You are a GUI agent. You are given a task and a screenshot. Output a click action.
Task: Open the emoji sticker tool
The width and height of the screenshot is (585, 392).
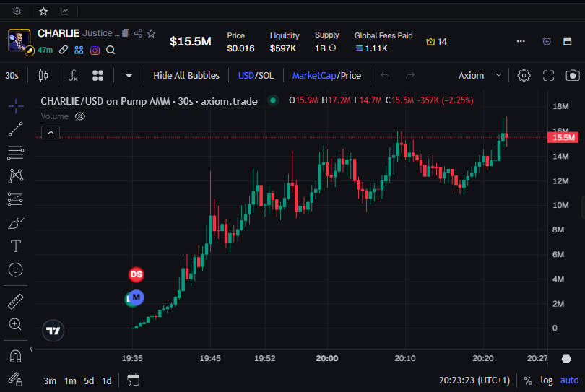tap(15, 269)
